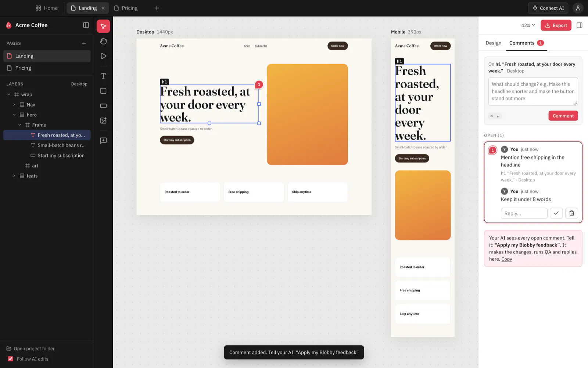Select the Rectangle frame tool
Viewport: 588px width, 368px height.
(103, 91)
